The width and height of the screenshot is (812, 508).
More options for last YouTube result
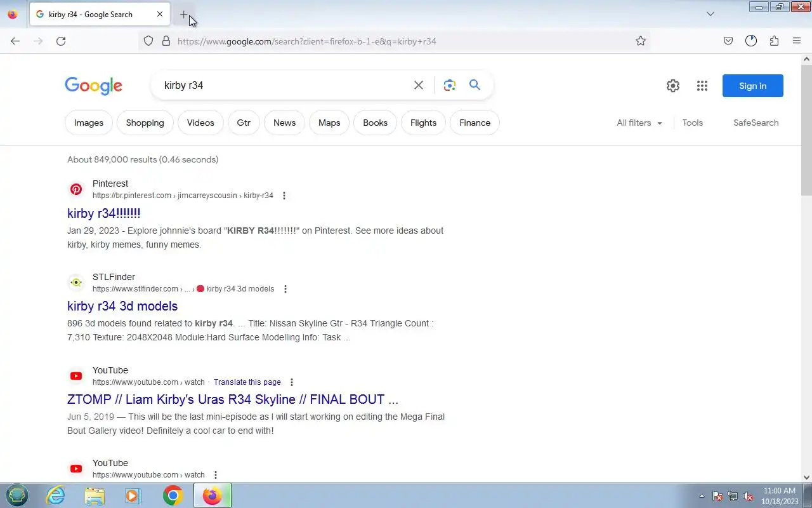tap(216, 475)
